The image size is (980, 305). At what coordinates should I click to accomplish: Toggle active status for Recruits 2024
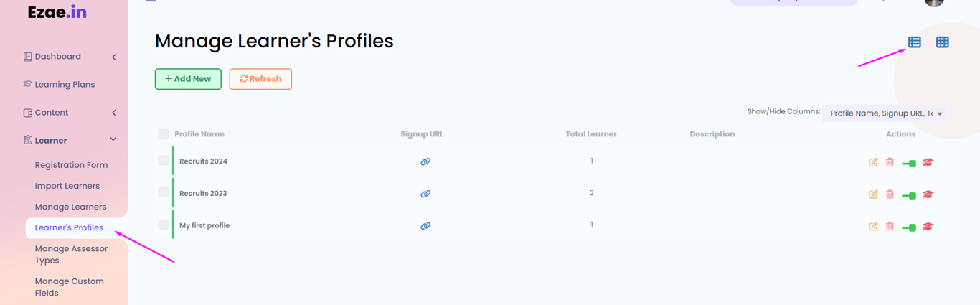[x=909, y=163]
